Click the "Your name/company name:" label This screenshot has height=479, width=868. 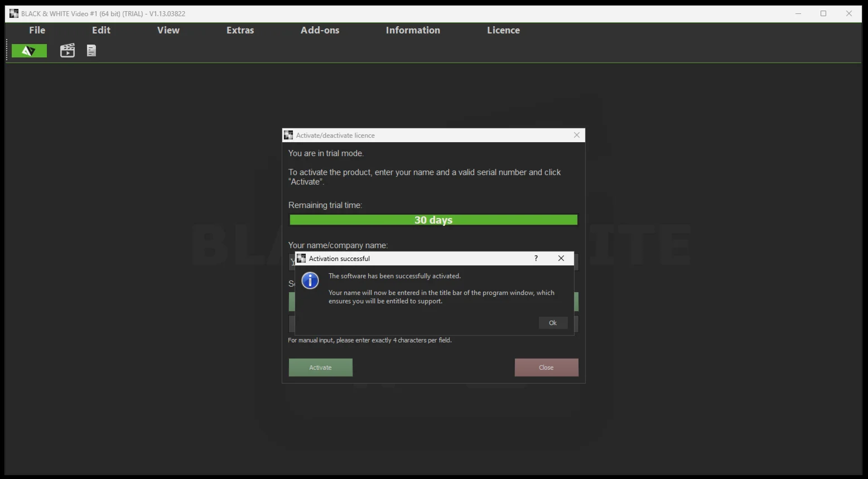pos(338,245)
